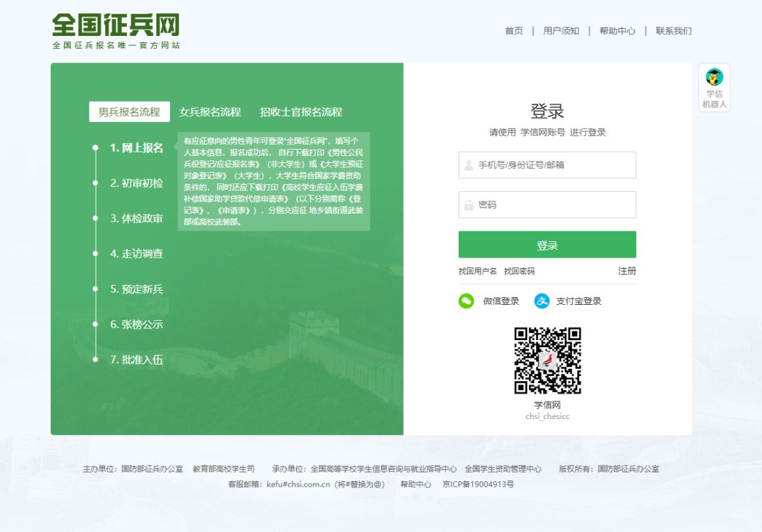The width and height of the screenshot is (762, 532).
Task: Focus the 密码 password field
Action: tap(548, 205)
